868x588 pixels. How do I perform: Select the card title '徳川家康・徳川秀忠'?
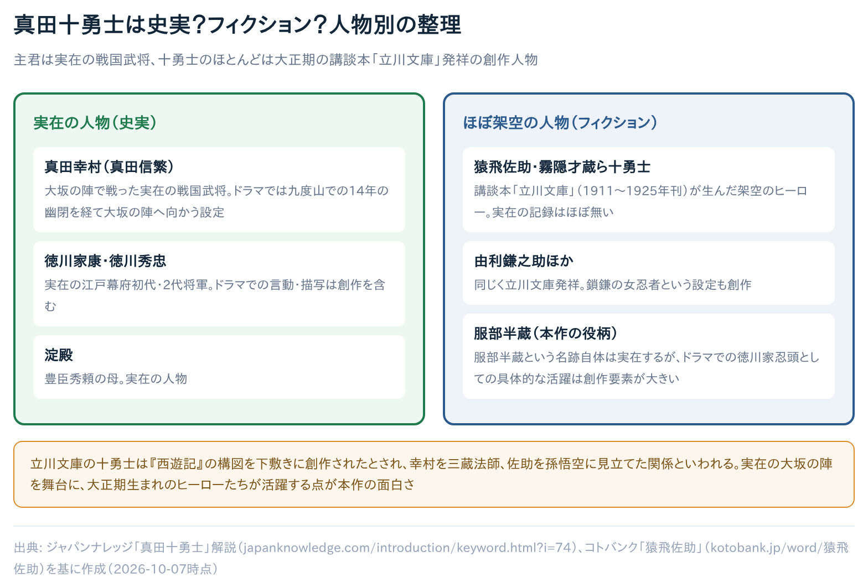pos(105,261)
